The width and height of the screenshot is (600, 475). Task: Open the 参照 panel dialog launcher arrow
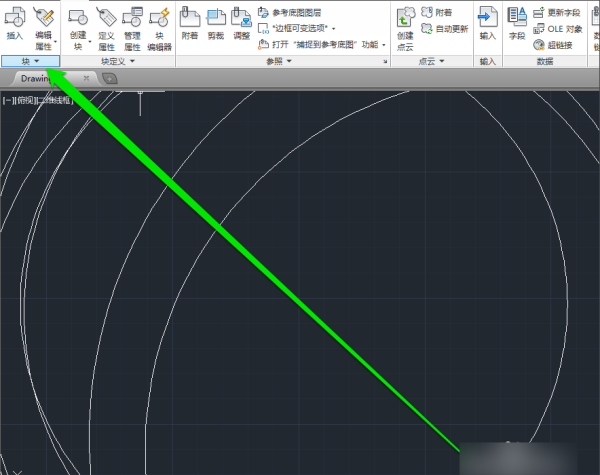point(384,61)
